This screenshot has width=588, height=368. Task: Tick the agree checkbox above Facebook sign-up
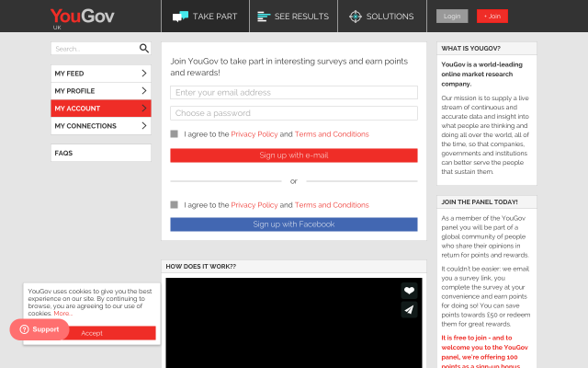coord(174,204)
